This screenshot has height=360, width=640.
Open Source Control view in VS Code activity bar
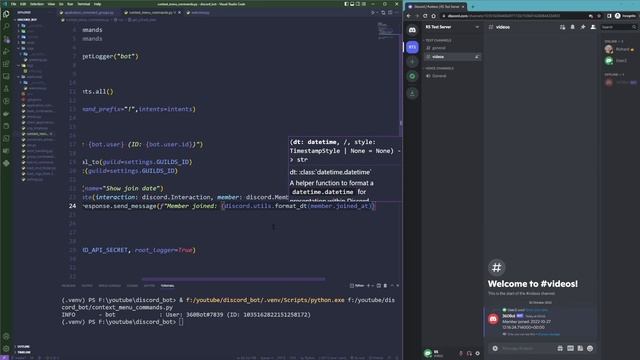6,39
